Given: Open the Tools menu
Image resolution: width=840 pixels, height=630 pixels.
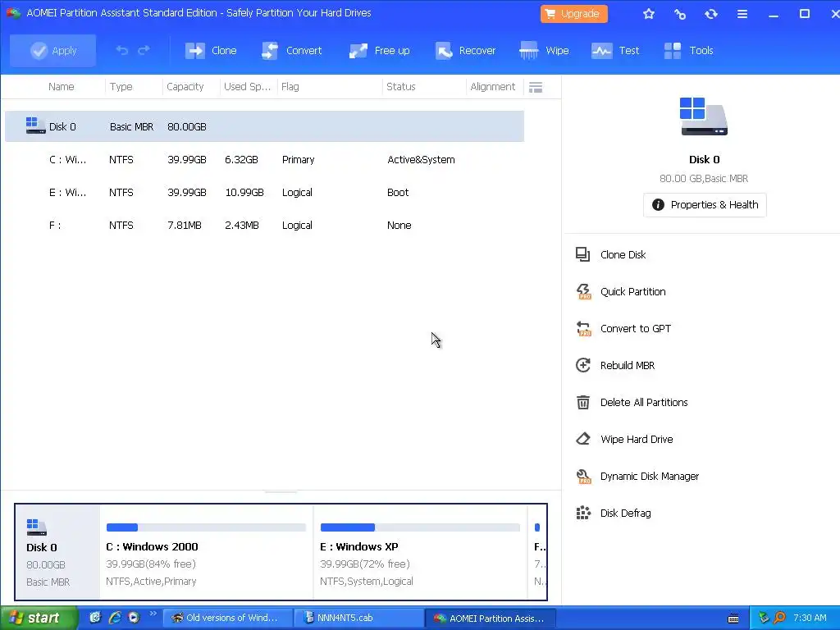Looking at the screenshot, I should [688, 50].
